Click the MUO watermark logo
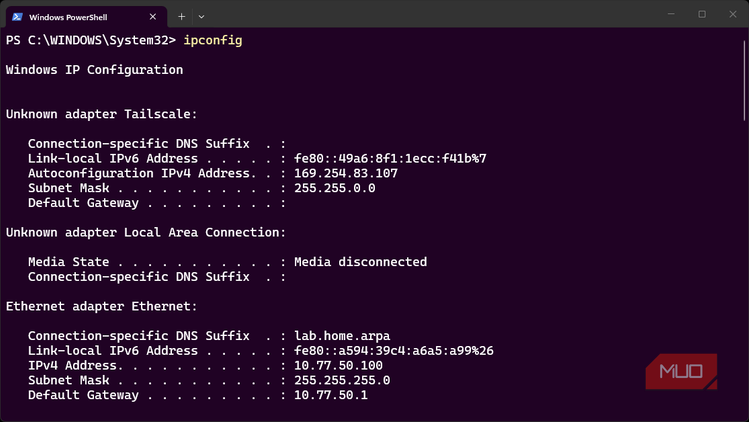This screenshot has height=422, width=749. (682, 371)
